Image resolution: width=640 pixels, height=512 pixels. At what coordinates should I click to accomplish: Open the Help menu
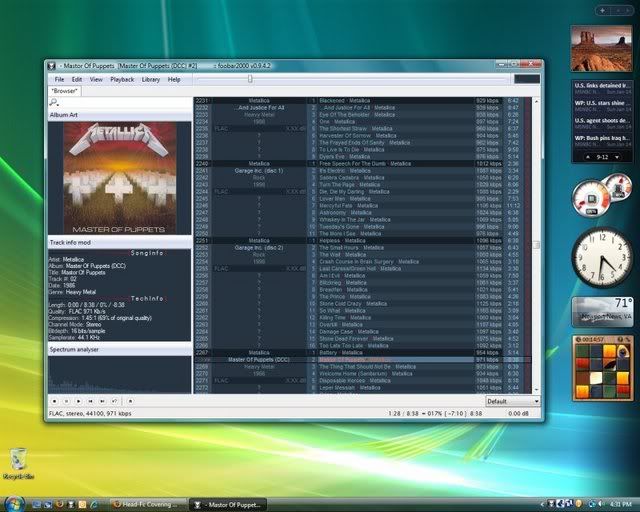pos(174,80)
